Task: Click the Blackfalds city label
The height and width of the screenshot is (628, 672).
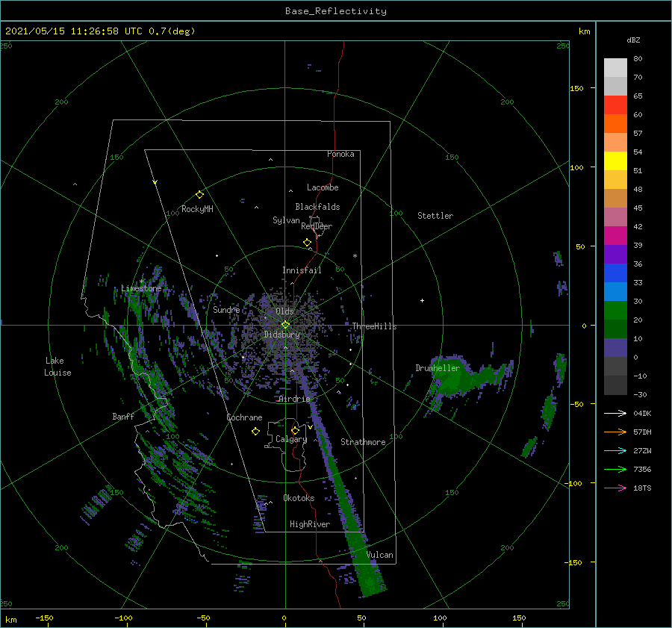Action: click(x=317, y=207)
